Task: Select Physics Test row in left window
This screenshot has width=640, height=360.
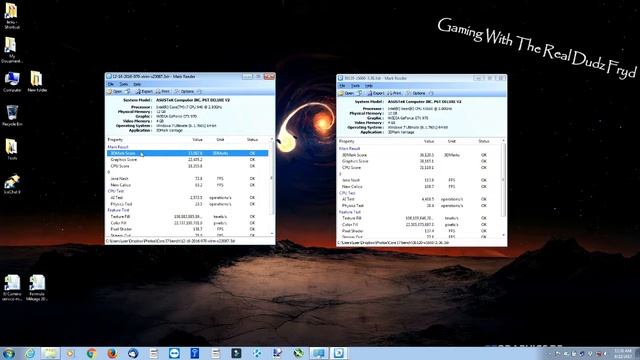Action: tap(187, 204)
